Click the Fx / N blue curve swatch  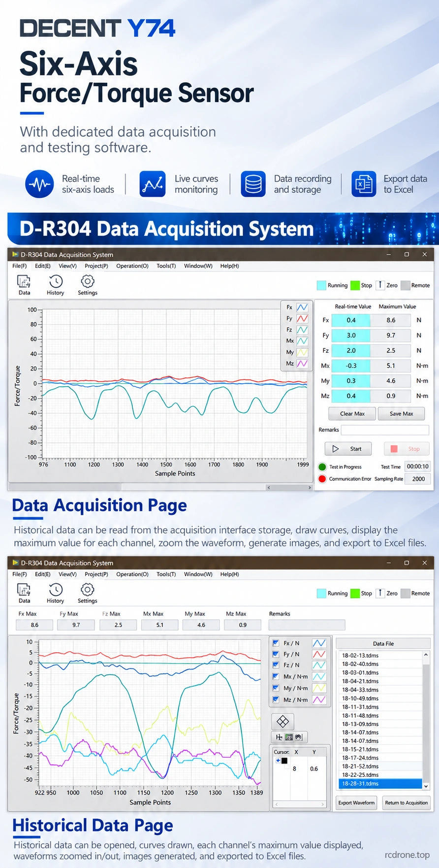point(319,643)
